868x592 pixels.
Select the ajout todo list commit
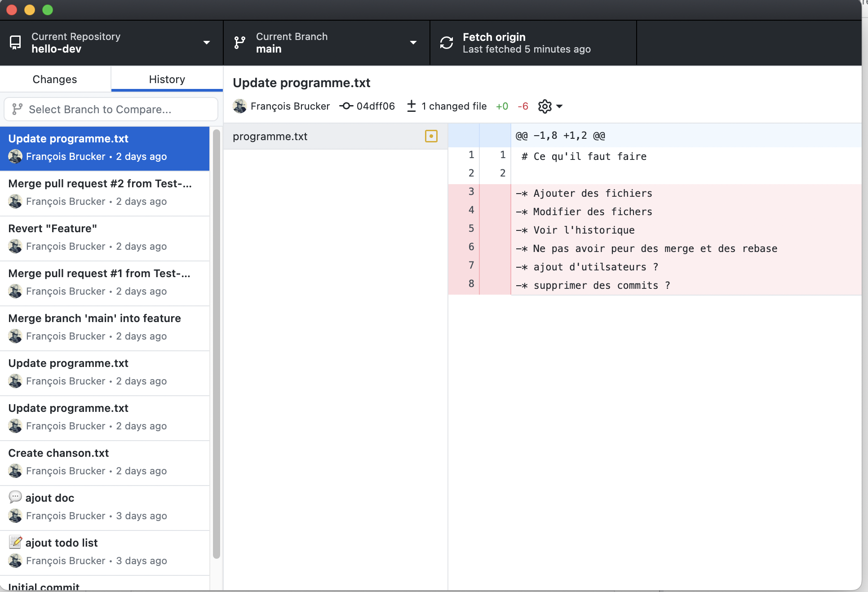(x=105, y=552)
